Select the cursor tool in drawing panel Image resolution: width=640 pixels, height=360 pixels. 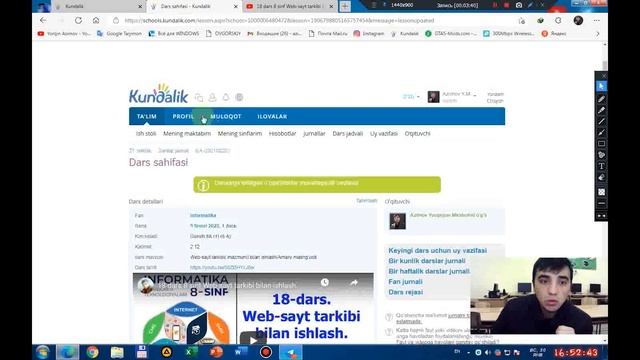[x=601, y=86]
